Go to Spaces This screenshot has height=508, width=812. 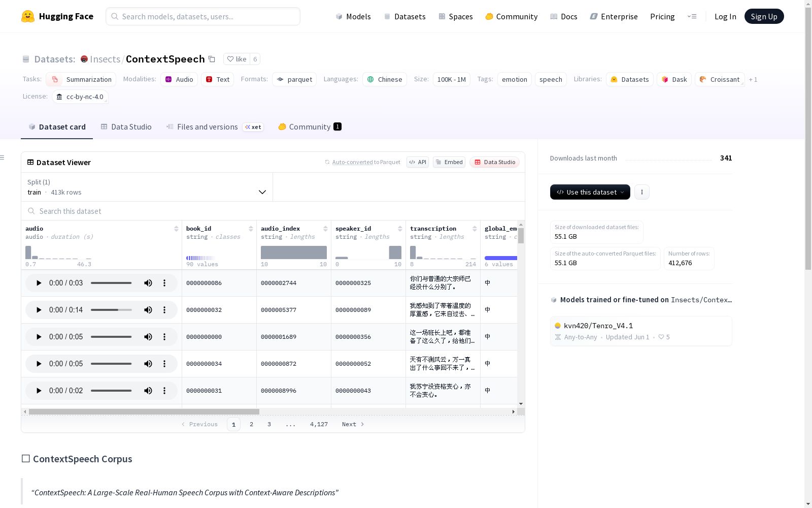pos(456,16)
